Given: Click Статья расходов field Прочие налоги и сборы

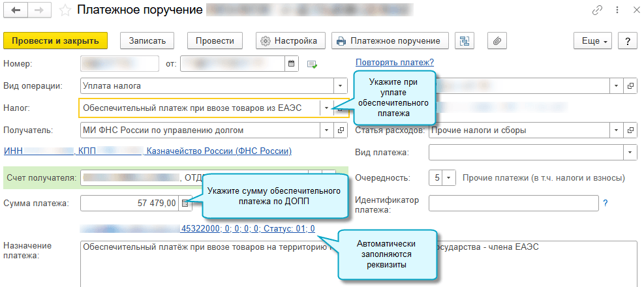Looking at the screenshot, I should (519, 130).
